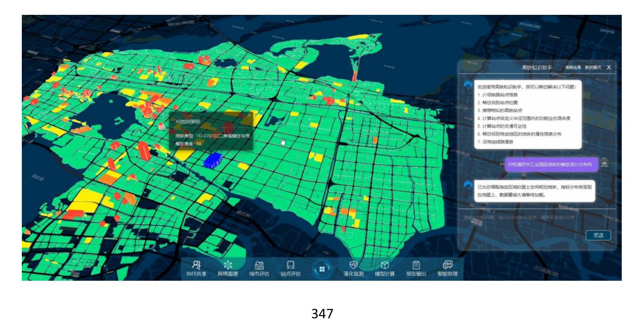
Task: Click the central grid menu button
Action: click(x=322, y=269)
